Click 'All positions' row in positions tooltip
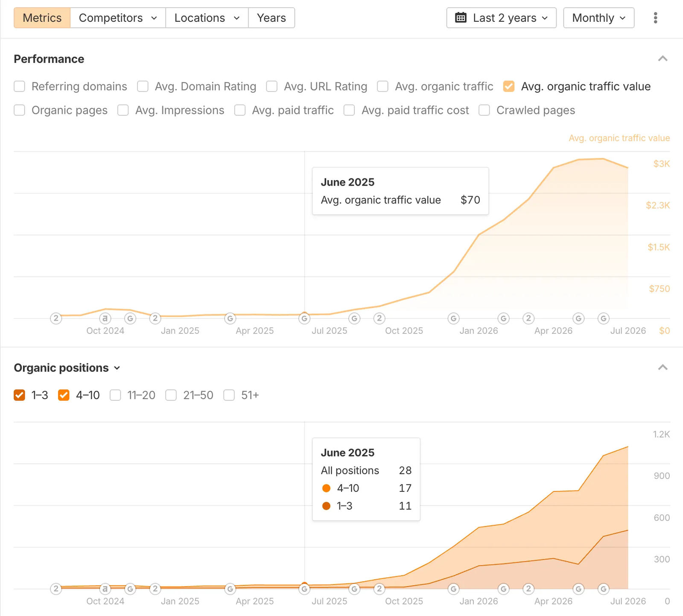 pos(366,470)
